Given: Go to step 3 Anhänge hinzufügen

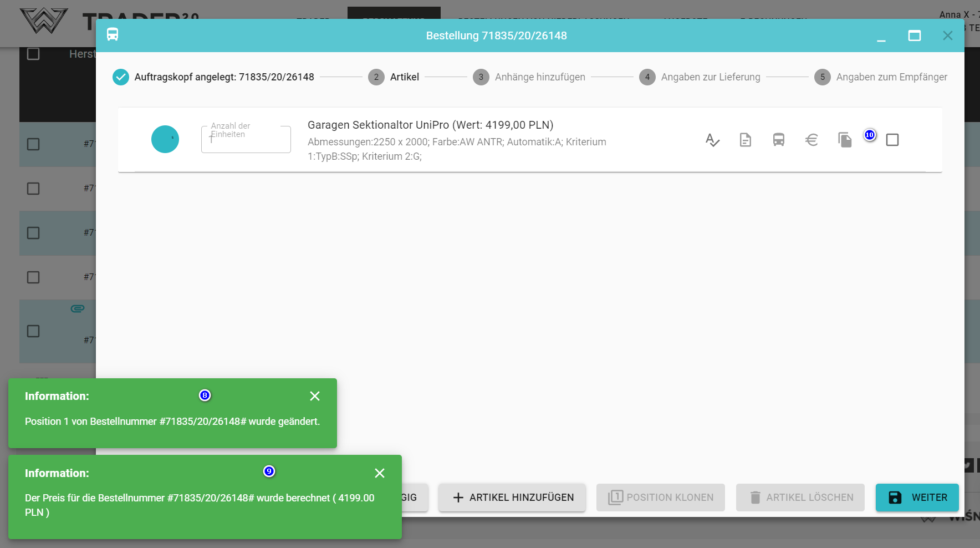Looking at the screenshot, I should 529,77.
